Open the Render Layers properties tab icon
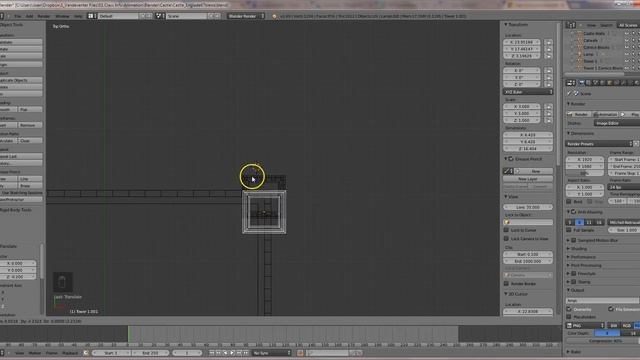This screenshot has height=360, width=640. (588, 83)
